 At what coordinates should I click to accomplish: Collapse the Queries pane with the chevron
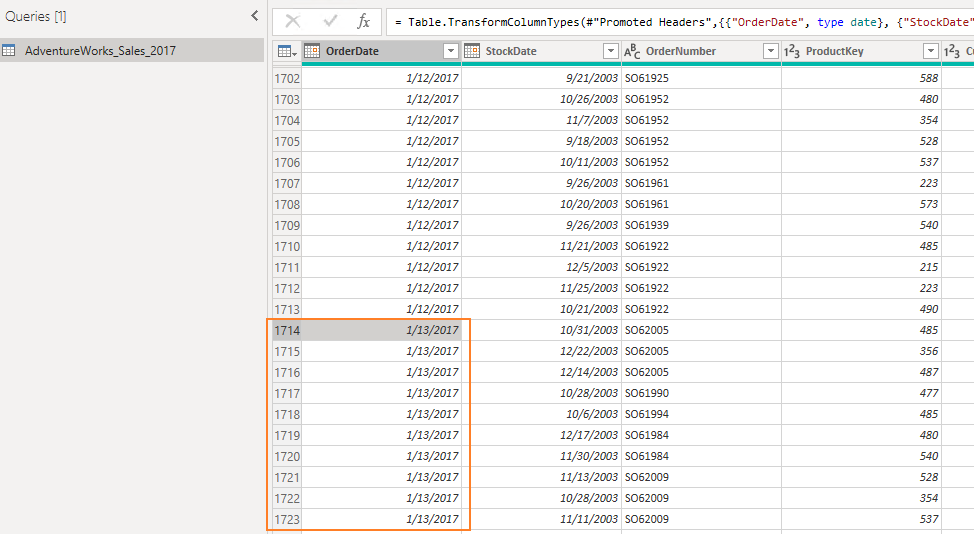(255, 16)
